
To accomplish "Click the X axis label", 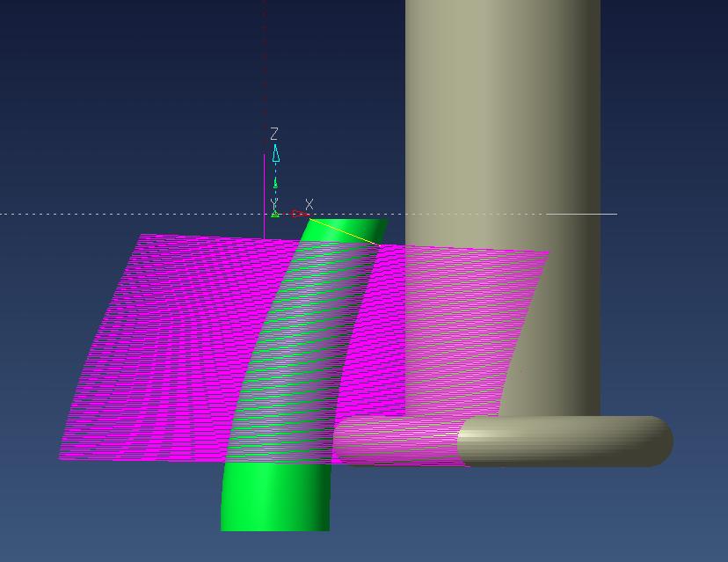I will 309,205.
